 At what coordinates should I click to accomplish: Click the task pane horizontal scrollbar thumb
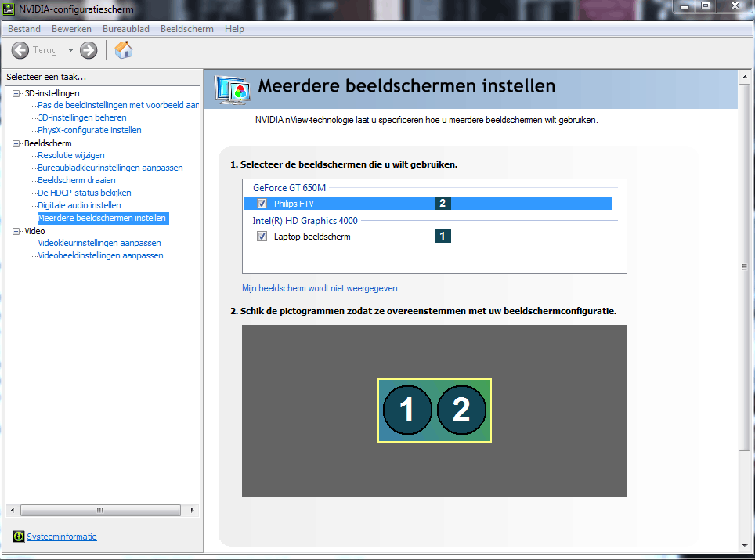100,510
